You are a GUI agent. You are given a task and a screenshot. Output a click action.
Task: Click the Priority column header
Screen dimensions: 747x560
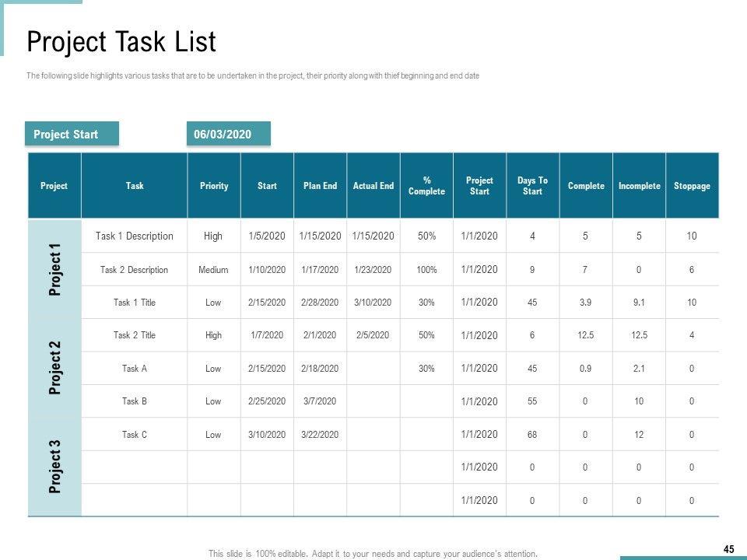coord(214,186)
